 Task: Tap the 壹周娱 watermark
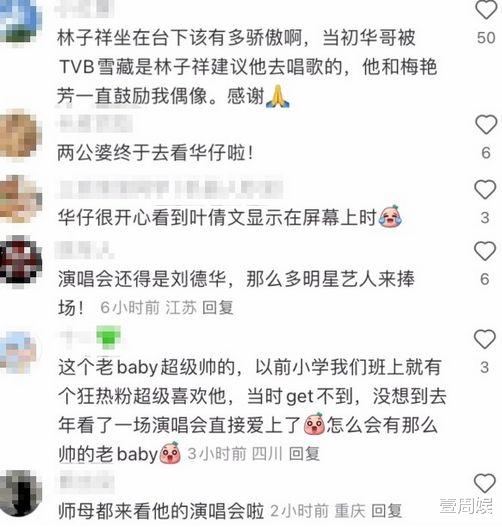pyautogui.click(x=466, y=506)
